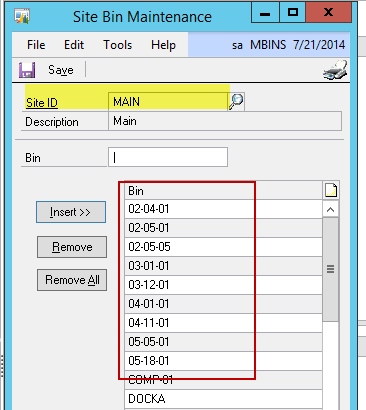This screenshot has width=366, height=410.
Task: Click the Description field showing Main
Action: coord(225,121)
